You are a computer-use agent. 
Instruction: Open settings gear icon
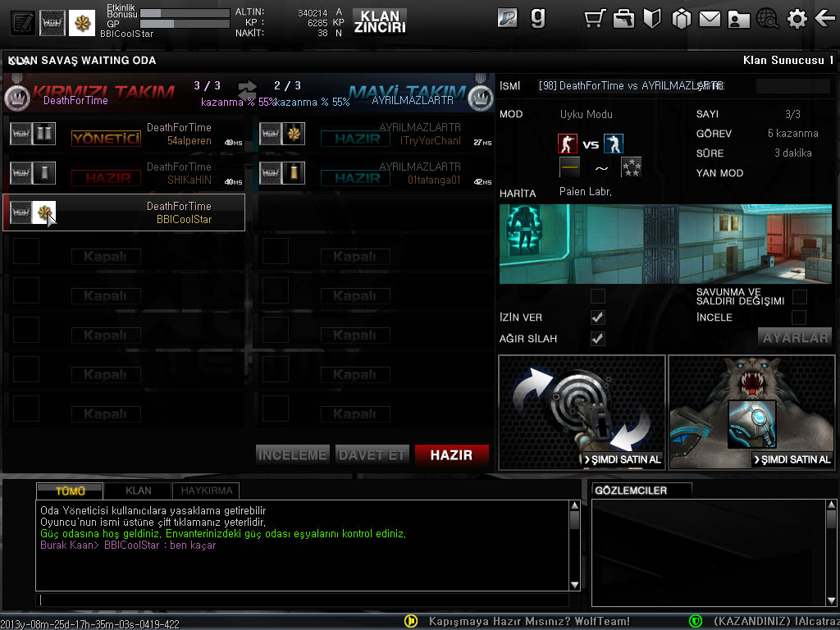(x=797, y=19)
